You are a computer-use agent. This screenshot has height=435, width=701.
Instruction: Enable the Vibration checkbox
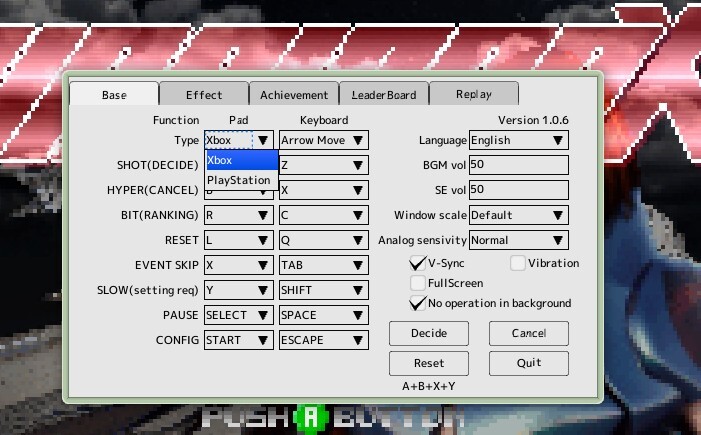pos(517,263)
